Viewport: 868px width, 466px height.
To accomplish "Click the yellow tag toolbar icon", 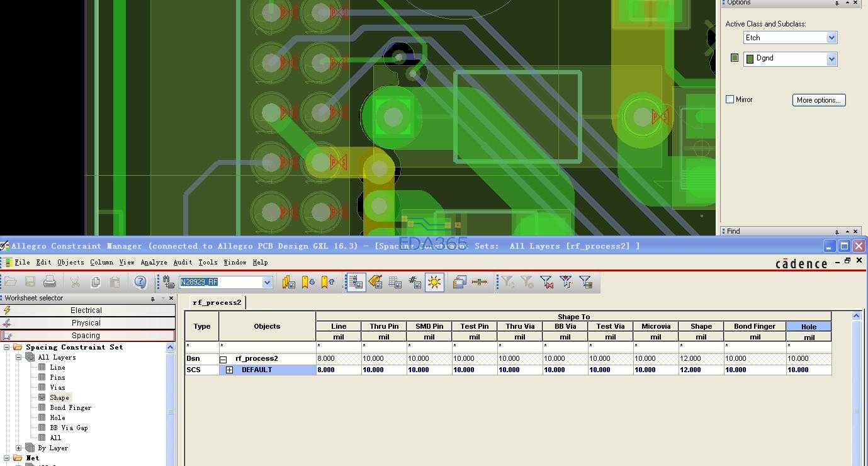I will point(376,282).
